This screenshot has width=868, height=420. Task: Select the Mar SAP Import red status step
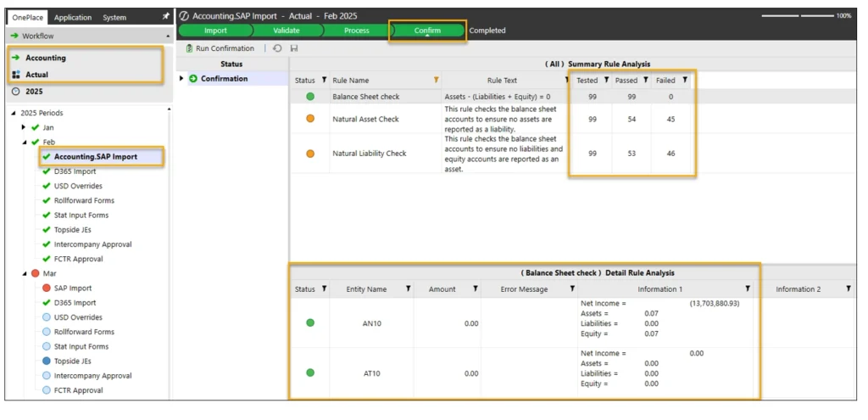[72, 288]
